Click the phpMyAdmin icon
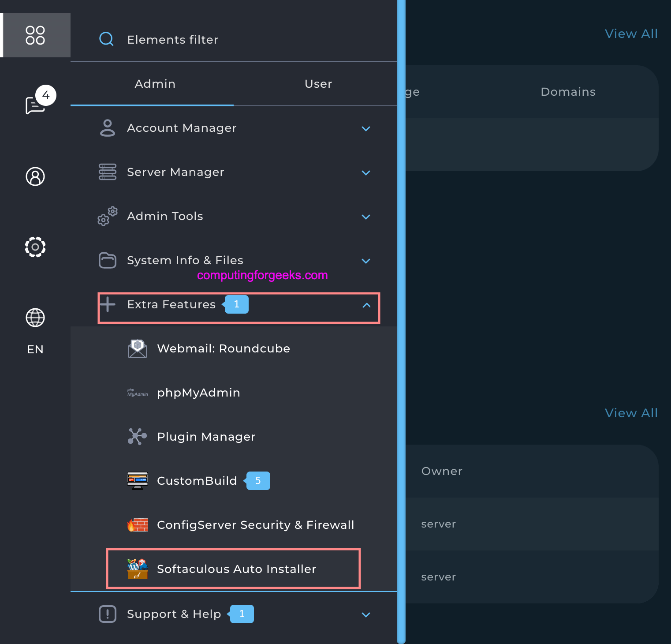The image size is (671, 644). (137, 393)
